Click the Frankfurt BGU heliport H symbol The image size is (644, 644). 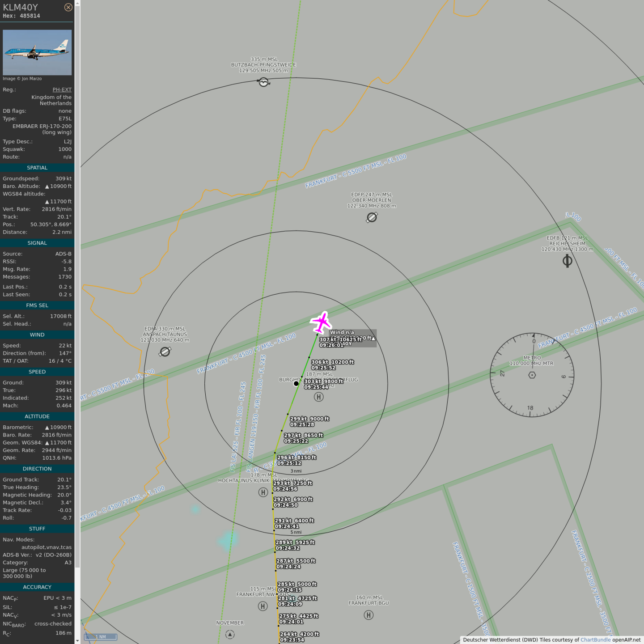[369, 615]
